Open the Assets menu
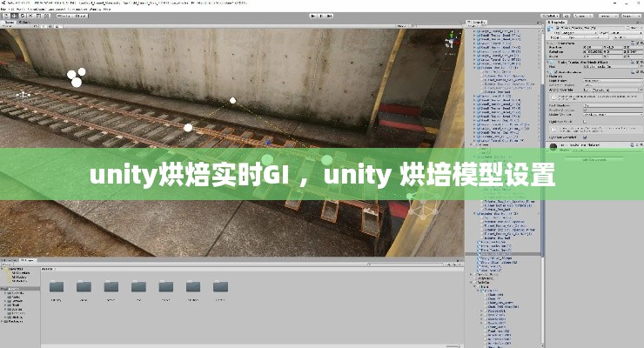Image resolution: width=644 pixels, height=348 pixels. coord(21,9)
